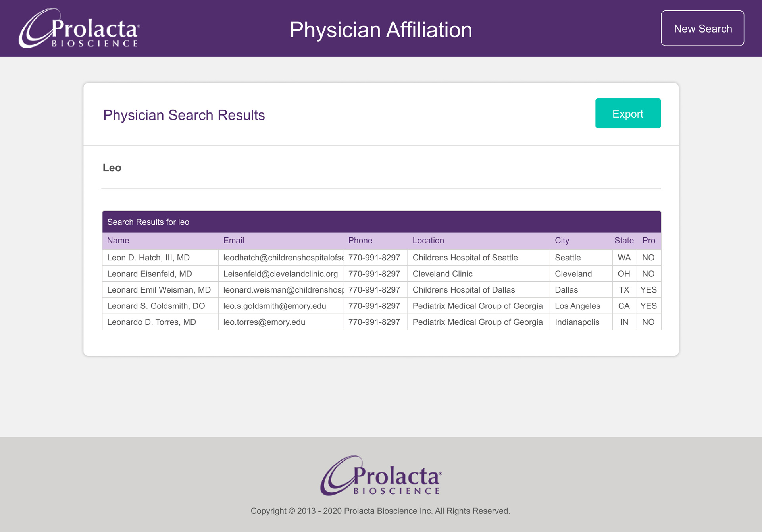Click the Leisenfeld@clevelandclinic.org email
The image size is (762, 532).
[x=280, y=274]
